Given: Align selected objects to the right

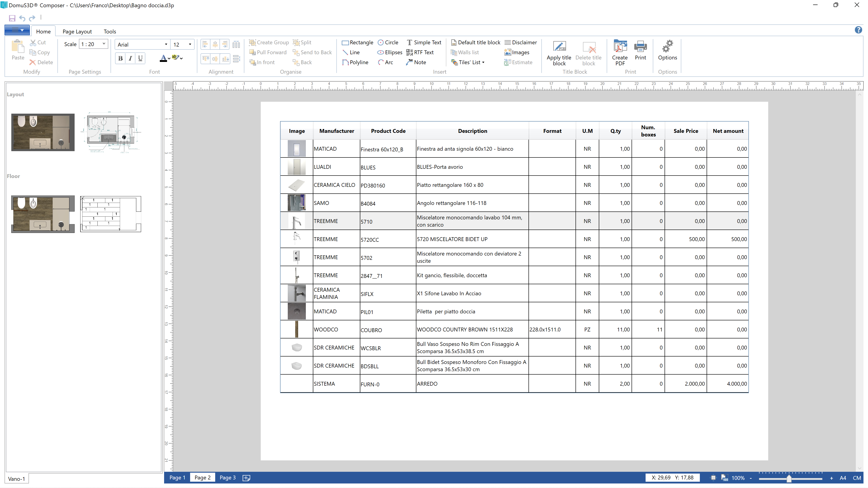Looking at the screenshot, I should (x=225, y=44).
